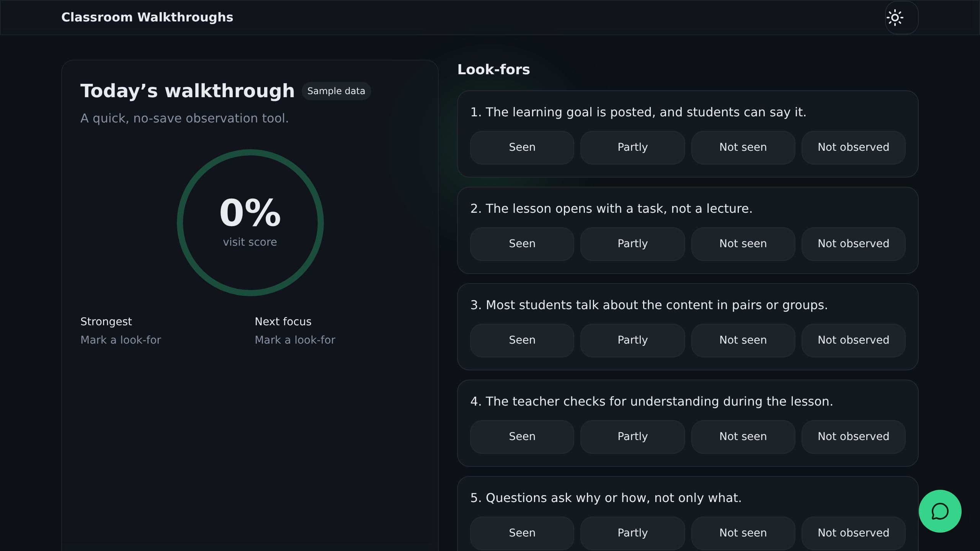Mark look-for 1 learning goal as Partly

[x=632, y=147]
